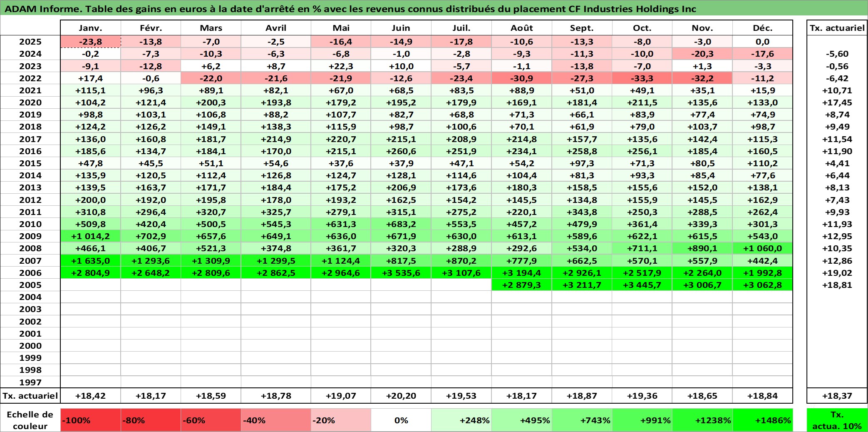
Task: Click the +343,8 cell in 2011
Action: tap(582, 212)
